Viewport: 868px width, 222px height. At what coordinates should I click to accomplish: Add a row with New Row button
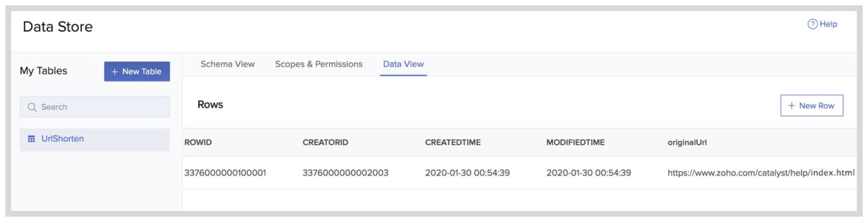811,106
